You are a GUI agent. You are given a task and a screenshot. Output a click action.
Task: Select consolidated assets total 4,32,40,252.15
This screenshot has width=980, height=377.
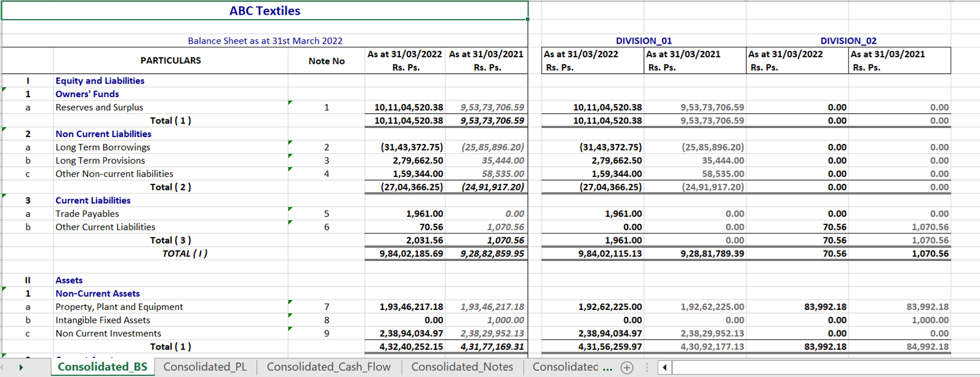pos(411,347)
